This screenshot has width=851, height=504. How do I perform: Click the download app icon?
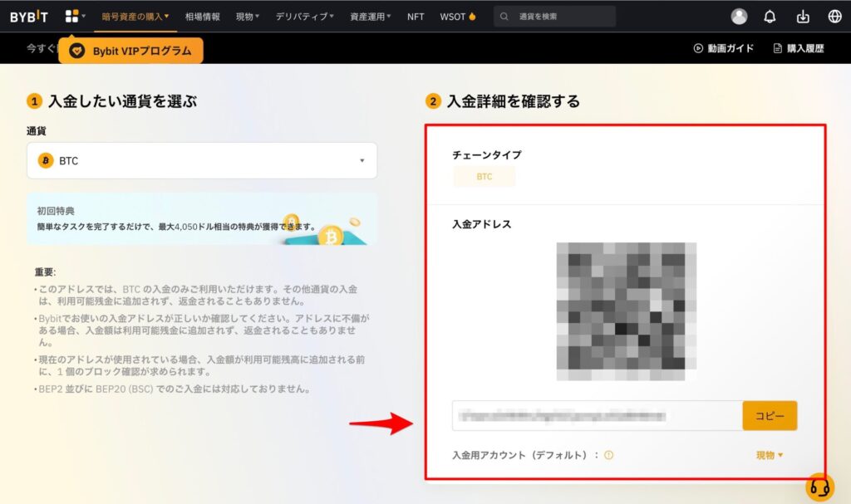pyautogui.click(x=803, y=17)
